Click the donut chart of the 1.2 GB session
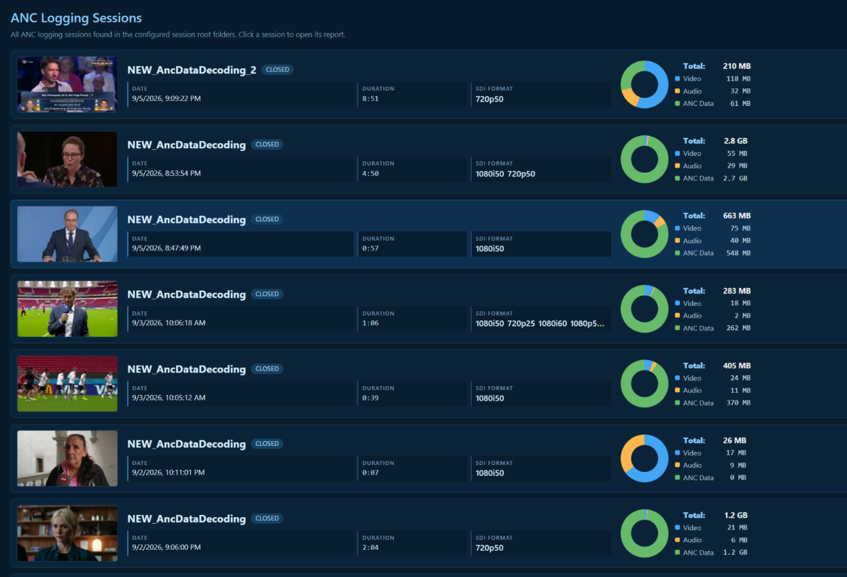The height and width of the screenshot is (577, 847). tap(644, 533)
